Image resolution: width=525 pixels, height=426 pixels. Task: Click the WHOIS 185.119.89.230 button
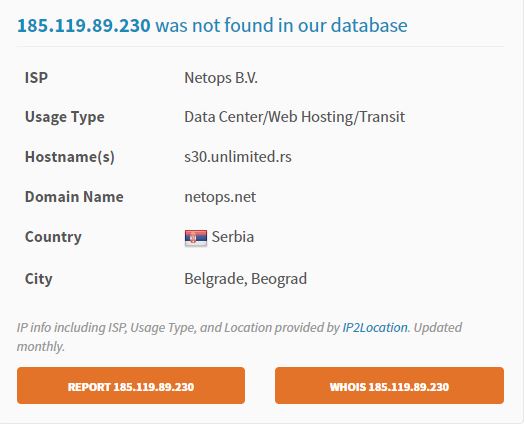pyautogui.click(x=389, y=385)
